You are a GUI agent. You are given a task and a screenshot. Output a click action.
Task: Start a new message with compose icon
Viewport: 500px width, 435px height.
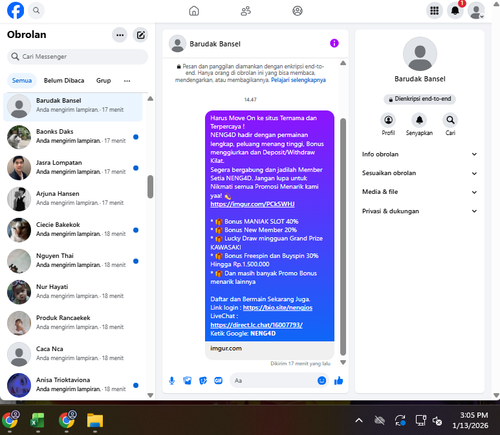pyautogui.click(x=141, y=35)
